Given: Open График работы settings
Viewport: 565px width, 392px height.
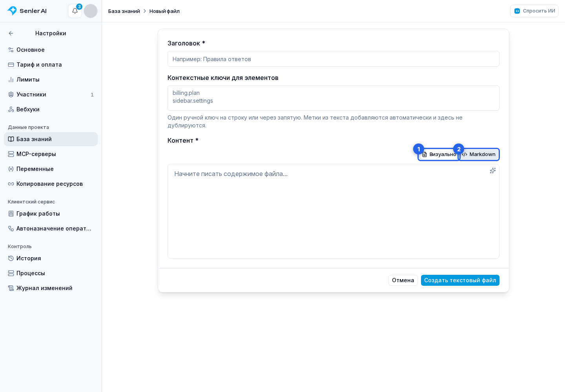Looking at the screenshot, I should point(51,214).
